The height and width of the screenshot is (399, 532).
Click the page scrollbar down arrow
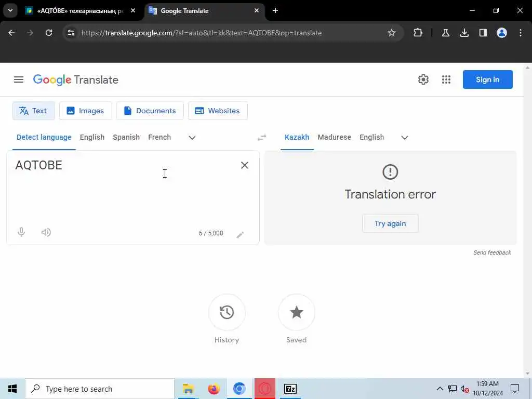coord(527,374)
